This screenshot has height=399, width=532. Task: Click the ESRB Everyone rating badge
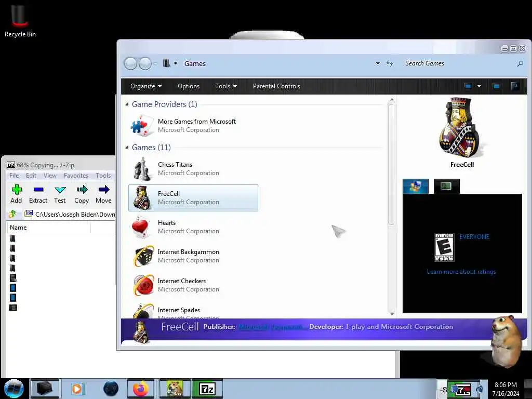(x=444, y=247)
